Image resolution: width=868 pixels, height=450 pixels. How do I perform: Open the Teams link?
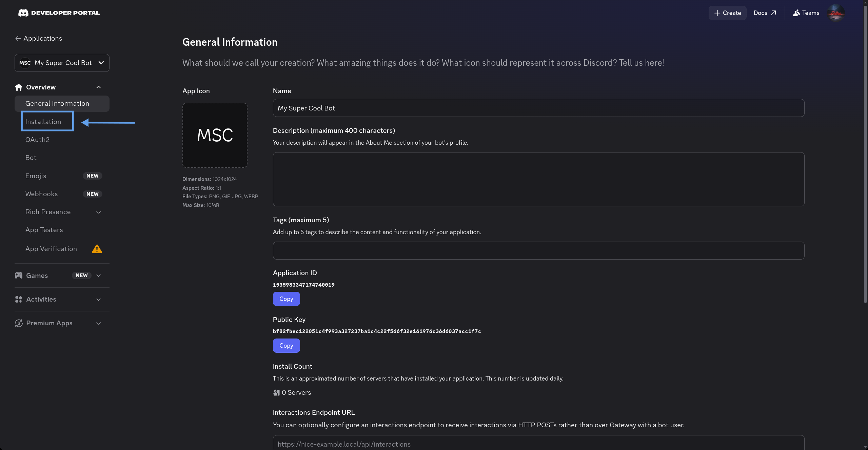(x=806, y=13)
